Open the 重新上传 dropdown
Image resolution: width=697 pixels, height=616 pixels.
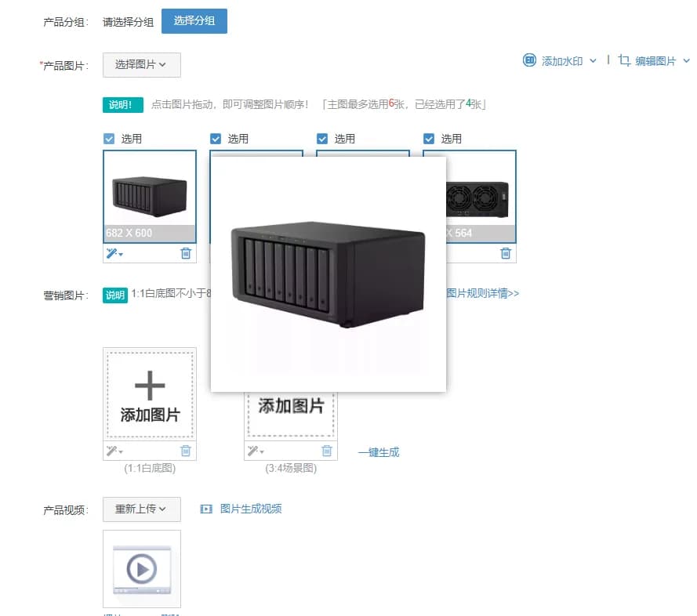(141, 509)
